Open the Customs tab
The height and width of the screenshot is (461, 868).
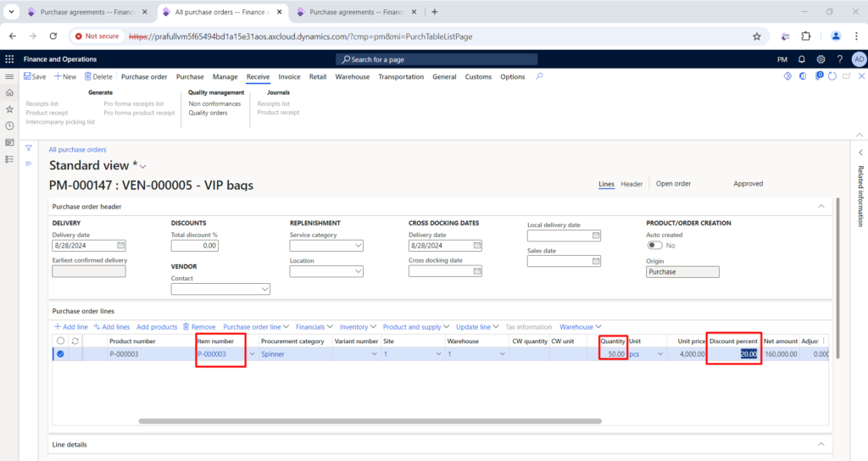478,77
